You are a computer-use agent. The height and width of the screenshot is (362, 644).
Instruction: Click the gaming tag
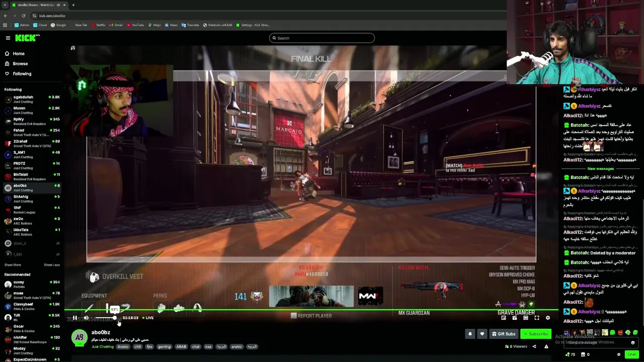[x=164, y=346]
